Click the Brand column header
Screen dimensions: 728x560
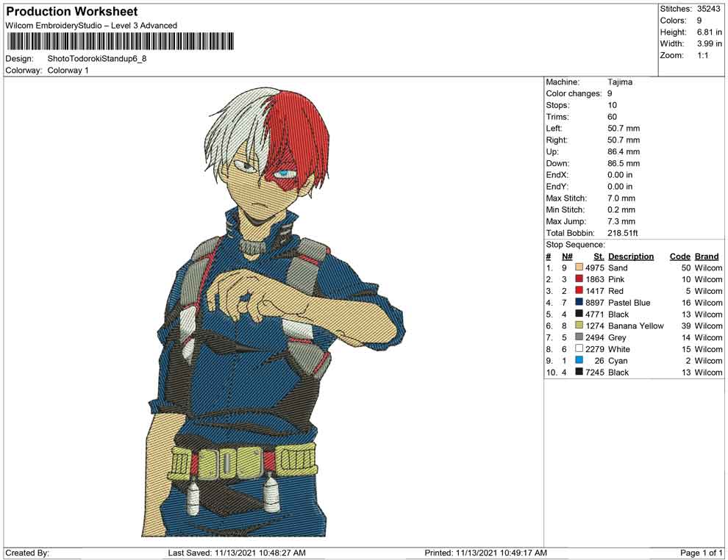click(x=707, y=256)
